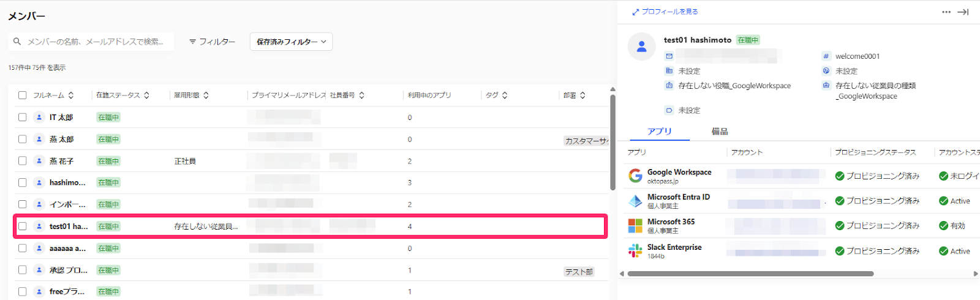Image resolution: width=980 pixels, height=300 pixels.
Task: Click the large profile avatar of test01 hashimoto
Action: pyautogui.click(x=642, y=47)
